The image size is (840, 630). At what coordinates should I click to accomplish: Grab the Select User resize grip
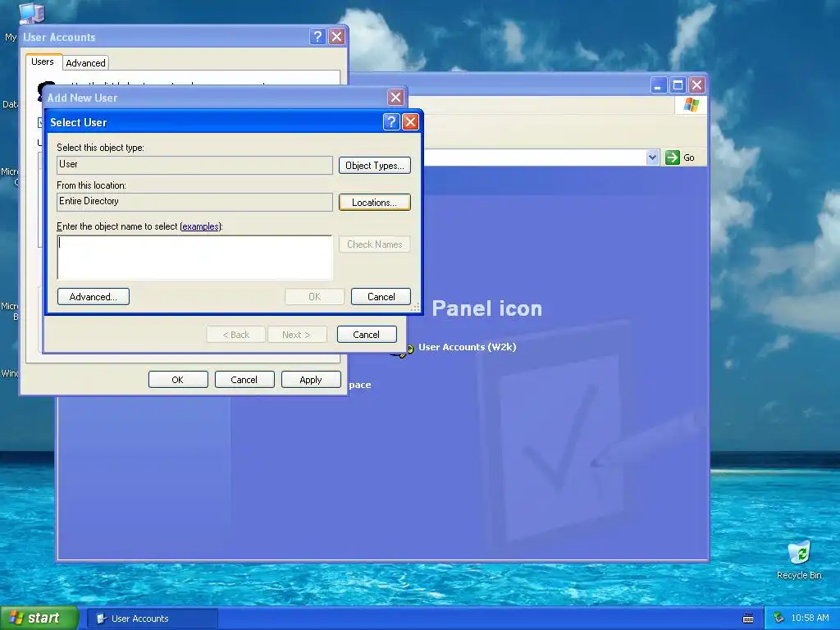click(415, 308)
